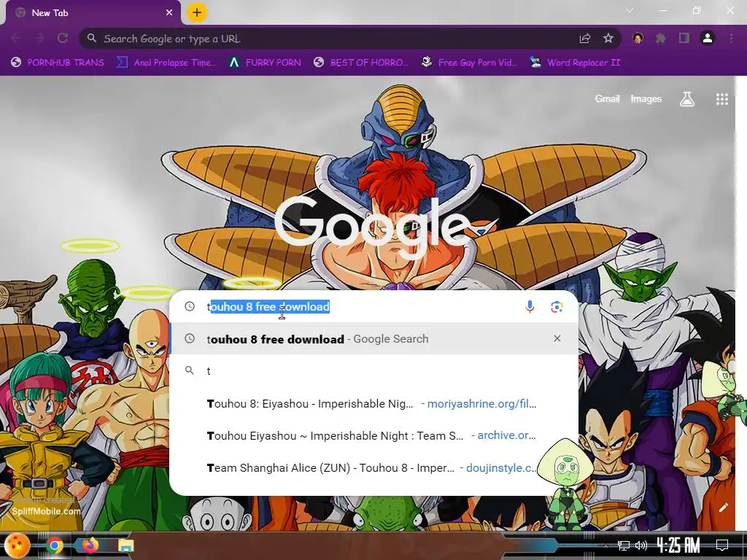Go back using the back arrow

pos(16,38)
